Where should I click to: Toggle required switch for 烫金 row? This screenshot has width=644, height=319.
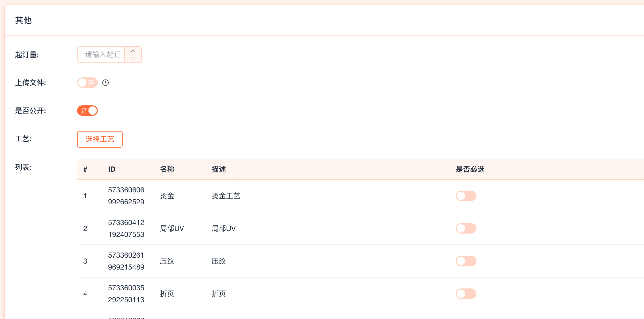tap(466, 196)
